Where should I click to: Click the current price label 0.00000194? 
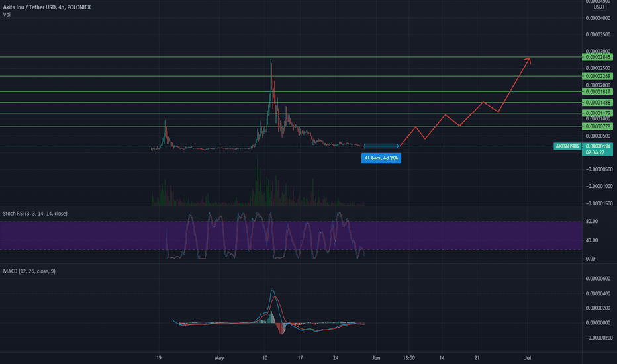coord(597,146)
